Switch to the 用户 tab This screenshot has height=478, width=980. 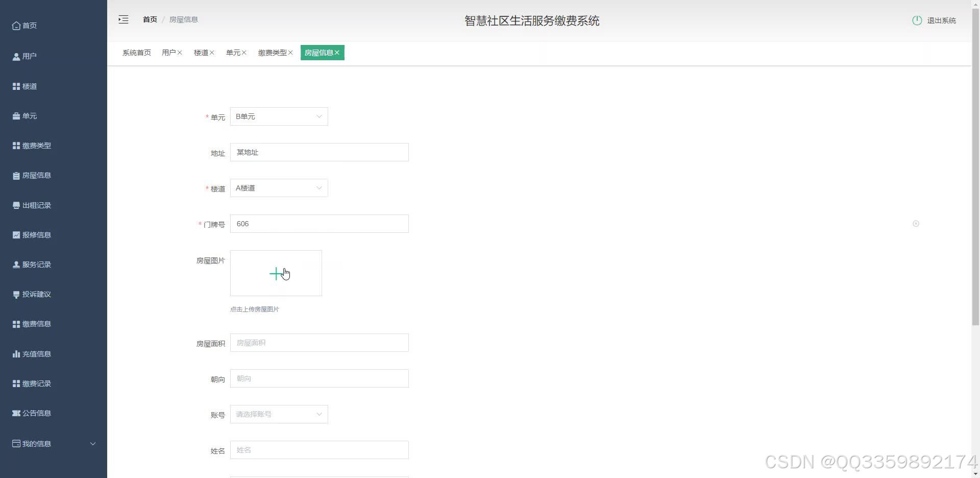tap(168, 53)
